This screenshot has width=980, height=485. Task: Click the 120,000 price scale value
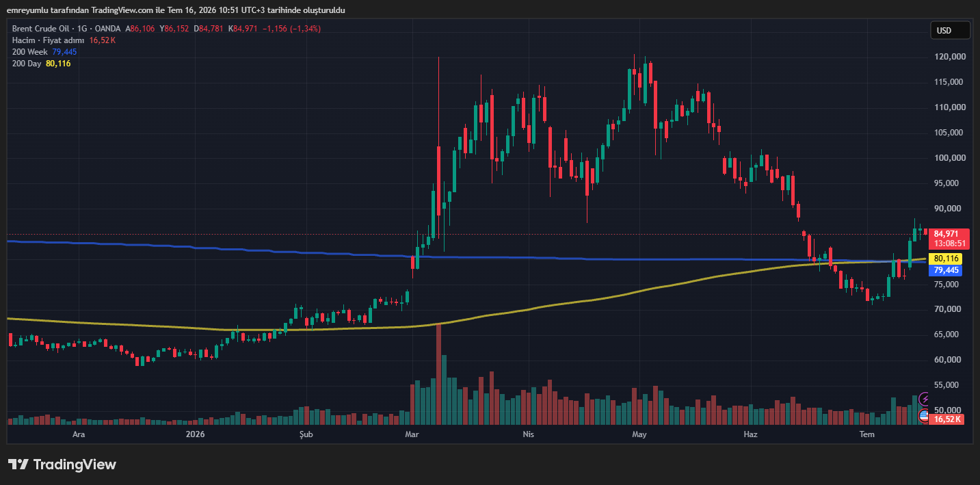pyautogui.click(x=950, y=57)
